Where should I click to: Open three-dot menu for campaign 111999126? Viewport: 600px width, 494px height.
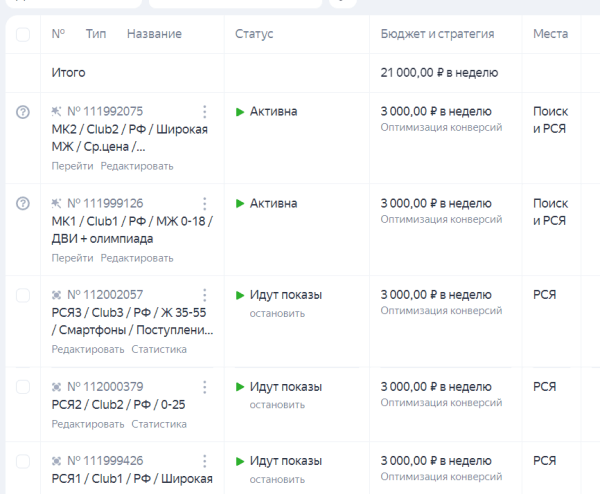click(205, 204)
